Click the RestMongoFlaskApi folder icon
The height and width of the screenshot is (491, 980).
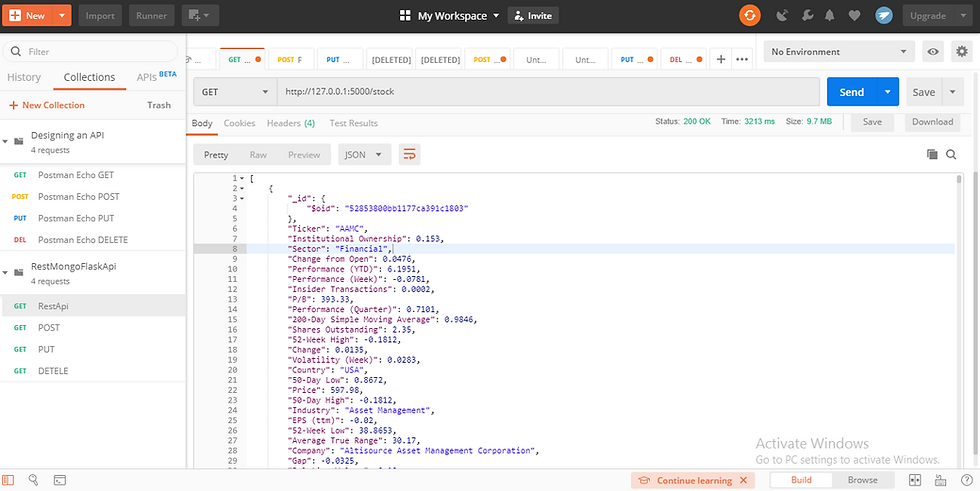(x=19, y=272)
